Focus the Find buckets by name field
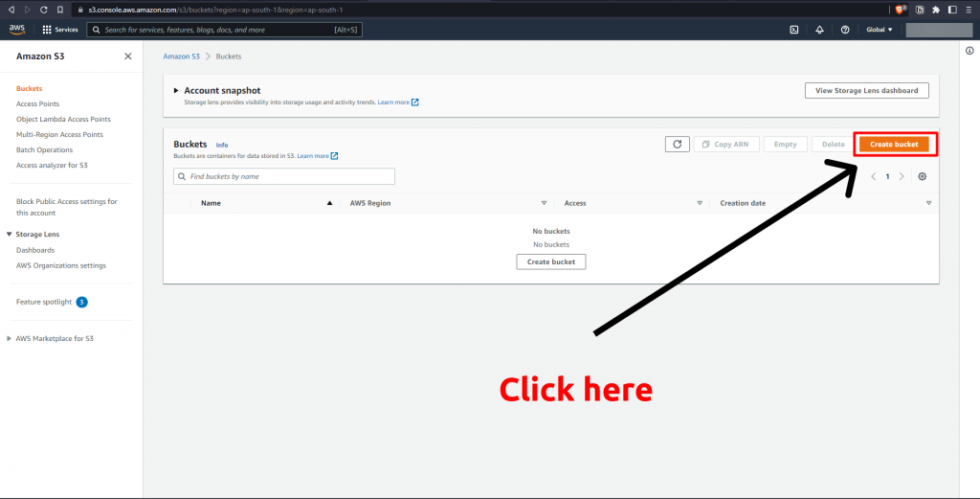Viewport: 980px width, 499px height. pyautogui.click(x=283, y=176)
